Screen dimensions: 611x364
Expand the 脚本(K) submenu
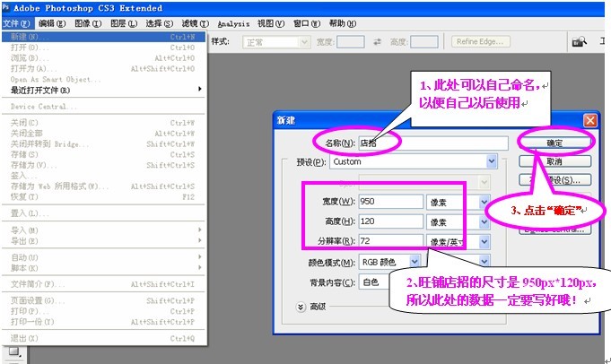104,268
